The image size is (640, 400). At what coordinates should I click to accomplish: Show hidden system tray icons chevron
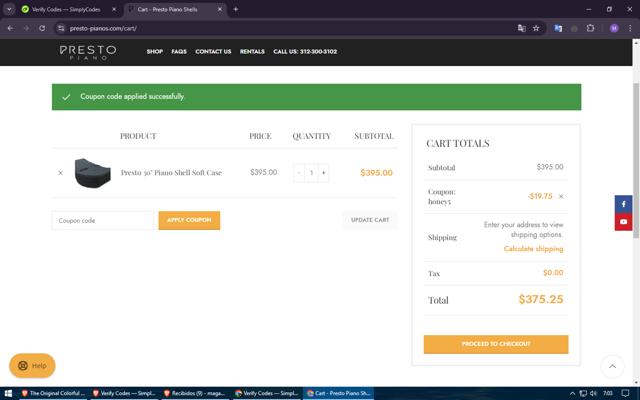point(572,393)
